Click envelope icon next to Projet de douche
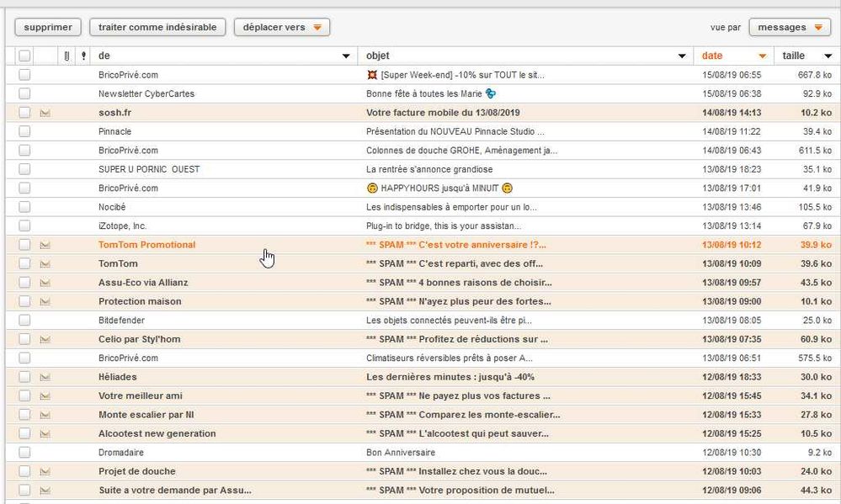This screenshot has width=841, height=504. click(x=45, y=471)
